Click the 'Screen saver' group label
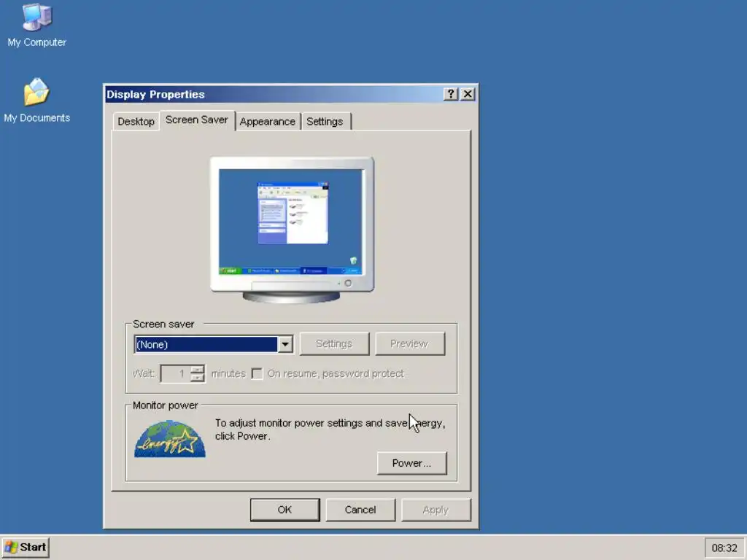 click(x=163, y=324)
